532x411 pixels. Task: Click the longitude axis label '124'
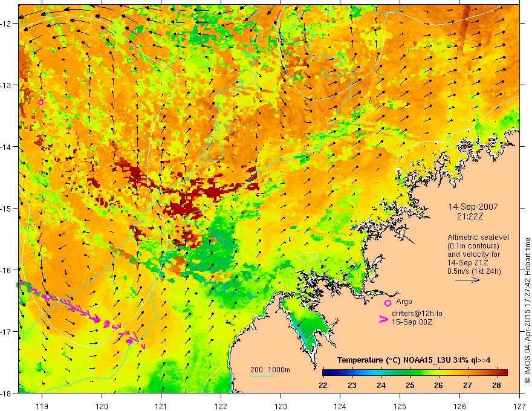pos(340,406)
